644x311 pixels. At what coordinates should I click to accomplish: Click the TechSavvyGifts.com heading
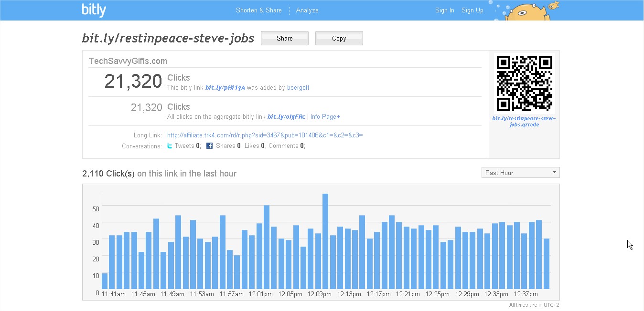point(128,61)
